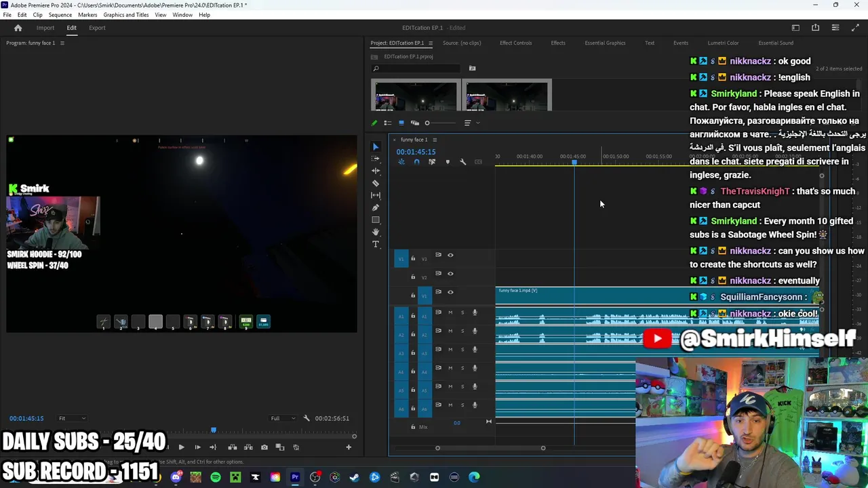Viewport: 868px width, 488px height.
Task: Select the Ripple Edit tool
Action: (x=376, y=171)
